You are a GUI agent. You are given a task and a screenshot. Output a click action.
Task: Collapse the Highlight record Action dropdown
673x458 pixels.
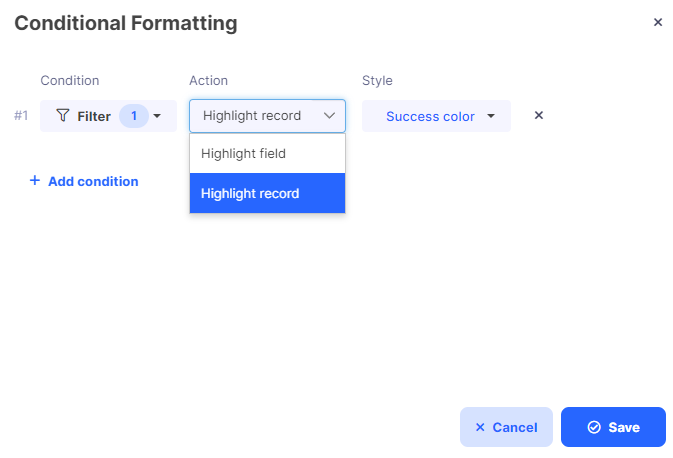[x=267, y=116]
